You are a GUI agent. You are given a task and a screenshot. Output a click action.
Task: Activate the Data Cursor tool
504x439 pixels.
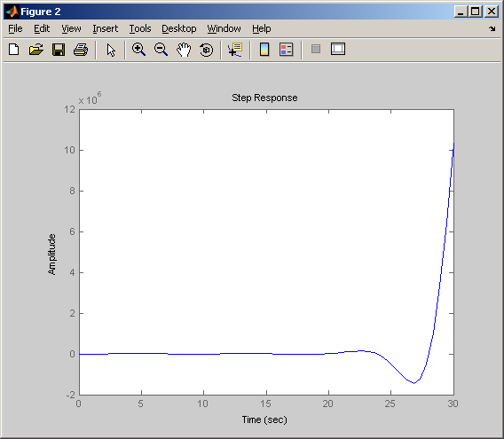[235, 50]
